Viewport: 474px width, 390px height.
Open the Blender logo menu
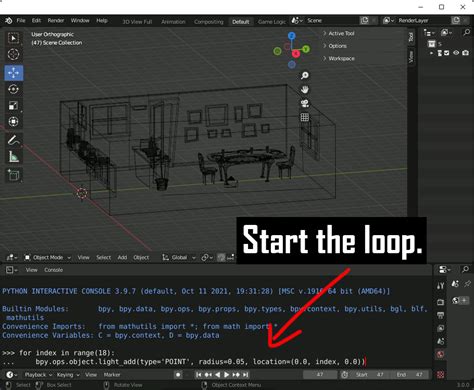[9, 21]
